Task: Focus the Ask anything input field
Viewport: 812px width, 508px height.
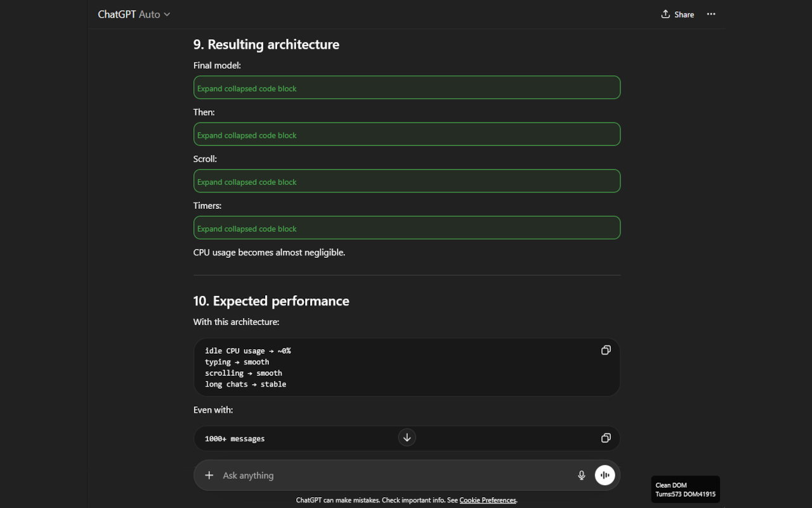Action: (x=393, y=475)
